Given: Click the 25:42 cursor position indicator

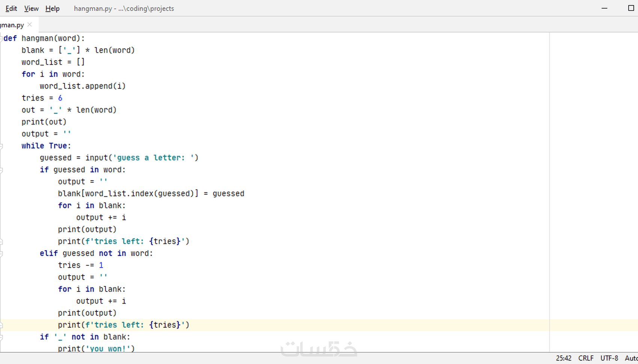Looking at the screenshot, I should (x=564, y=358).
